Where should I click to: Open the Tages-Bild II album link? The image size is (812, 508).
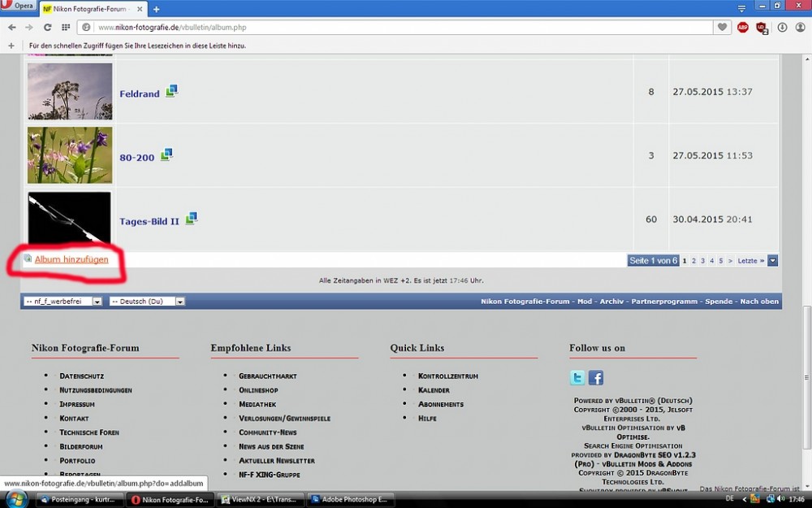[149, 221]
